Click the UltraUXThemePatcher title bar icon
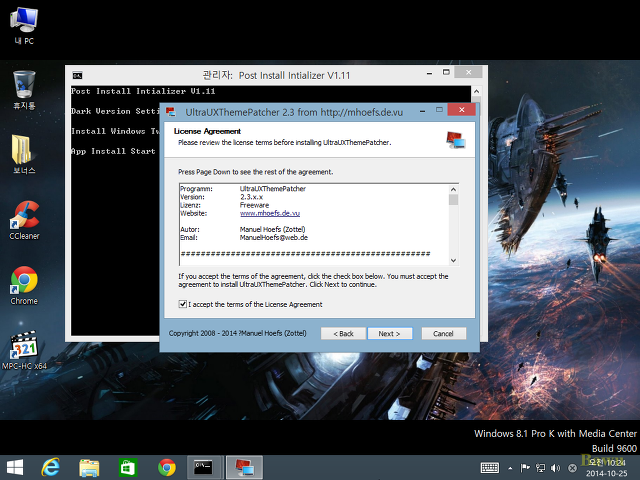This screenshot has height=480, width=640. point(171,111)
